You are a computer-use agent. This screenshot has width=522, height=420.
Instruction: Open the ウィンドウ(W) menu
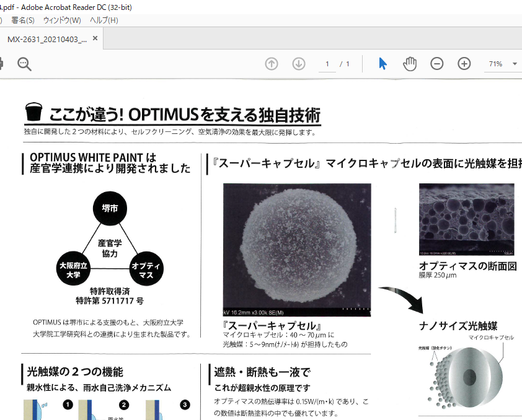62,20
